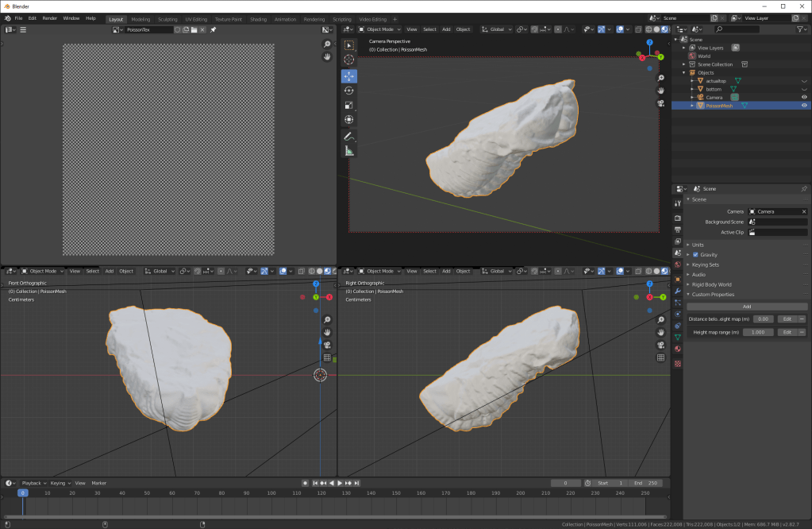
Task: Open the Modifier properties wrench tab
Action: [x=677, y=292]
